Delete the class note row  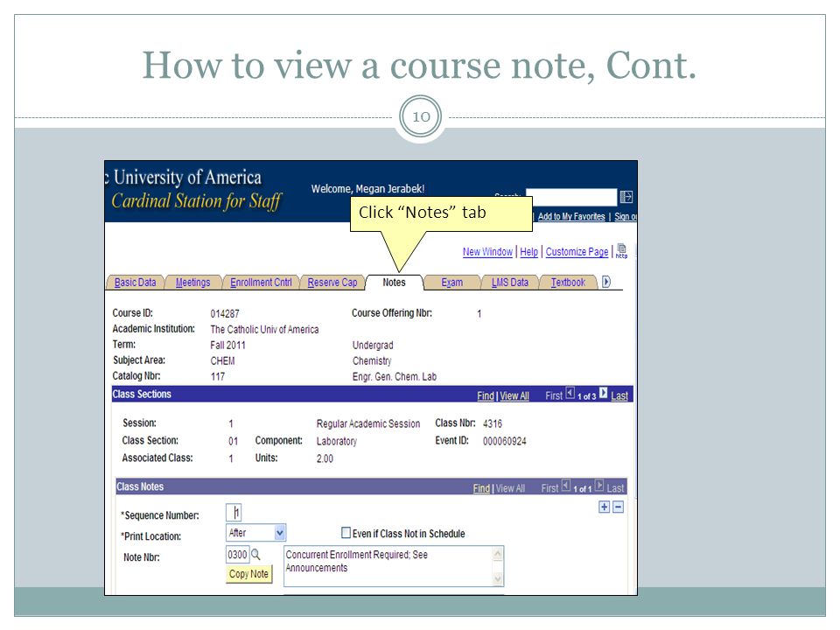[x=618, y=507]
